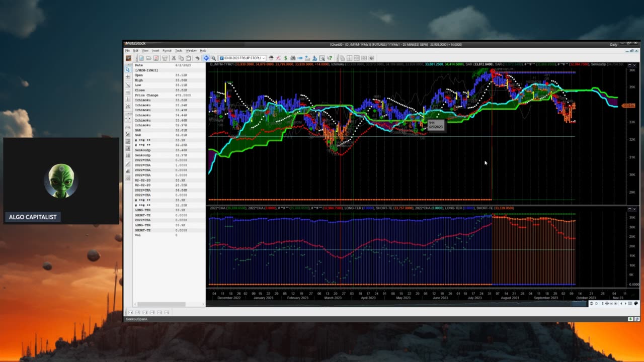Click the help question mark toolbar icon
The width and height of the screenshot is (644, 362).
[330, 58]
